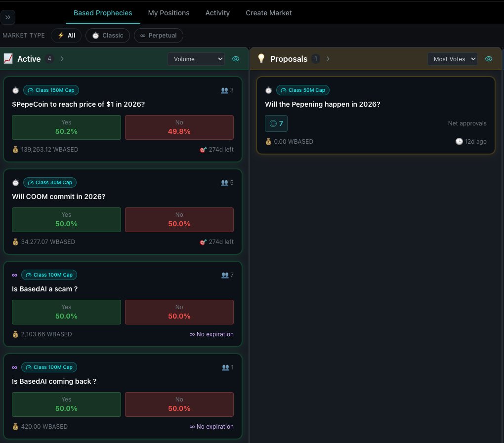The image size is (504, 443).
Task: Expand Active column chevron arrow
Action: click(62, 59)
